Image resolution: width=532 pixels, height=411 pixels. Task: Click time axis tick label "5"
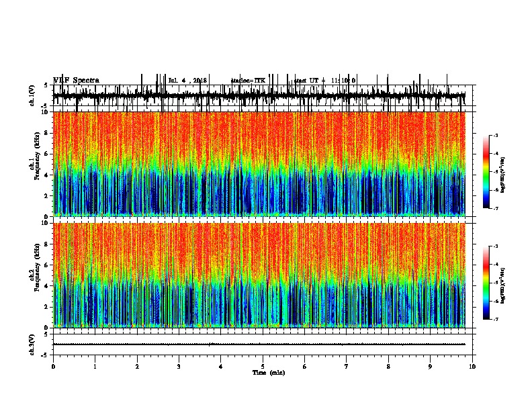pos(263,367)
